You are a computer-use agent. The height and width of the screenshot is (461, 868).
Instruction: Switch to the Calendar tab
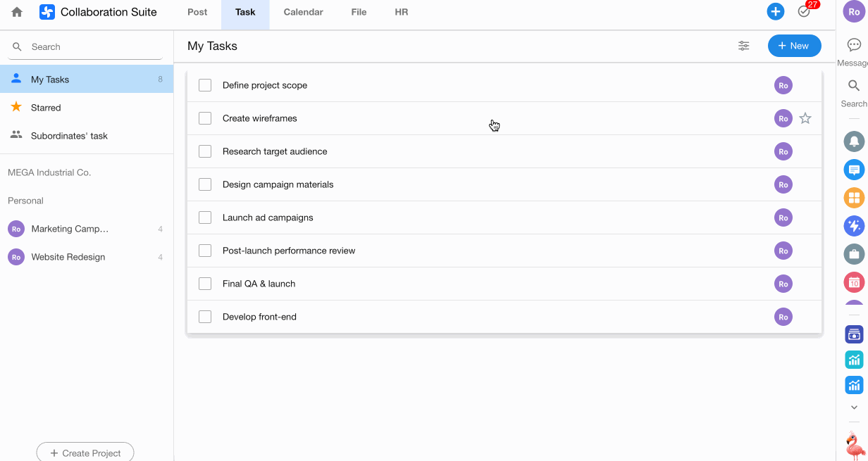(303, 12)
